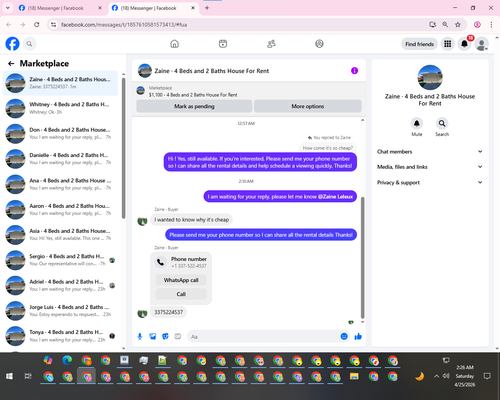Screen dimensions: 500x400
Task: Click conversation list scrollbar
Action: click(123, 148)
